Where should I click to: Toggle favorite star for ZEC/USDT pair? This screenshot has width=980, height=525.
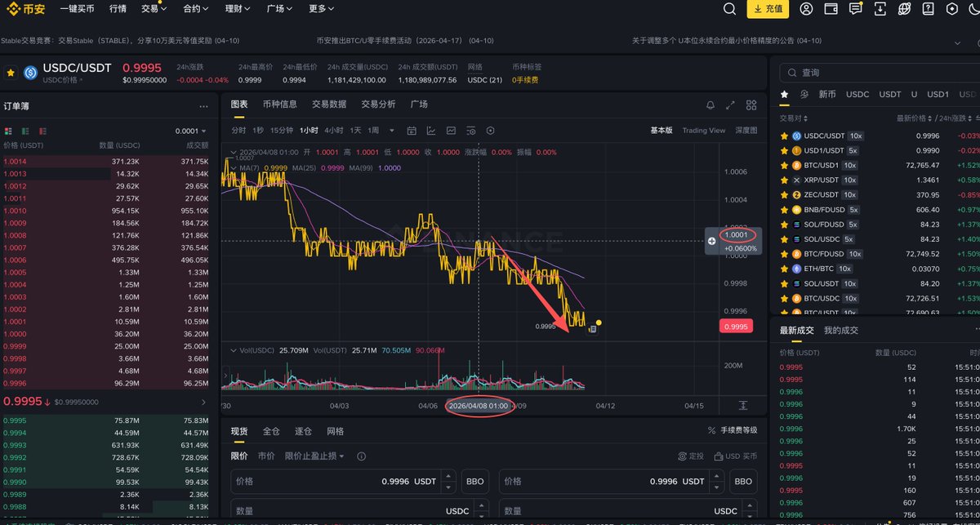pyautogui.click(x=785, y=195)
